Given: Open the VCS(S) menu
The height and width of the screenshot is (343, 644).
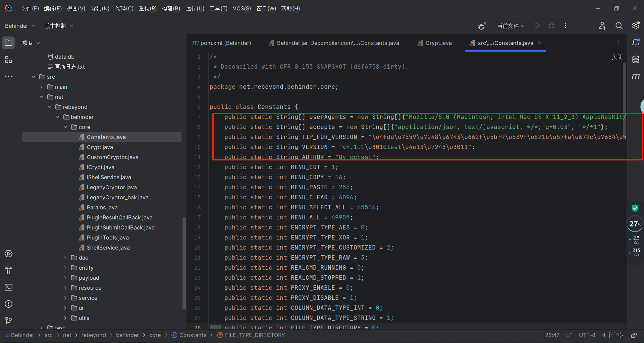Looking at the screenshot, I should (x=242, y=8).
